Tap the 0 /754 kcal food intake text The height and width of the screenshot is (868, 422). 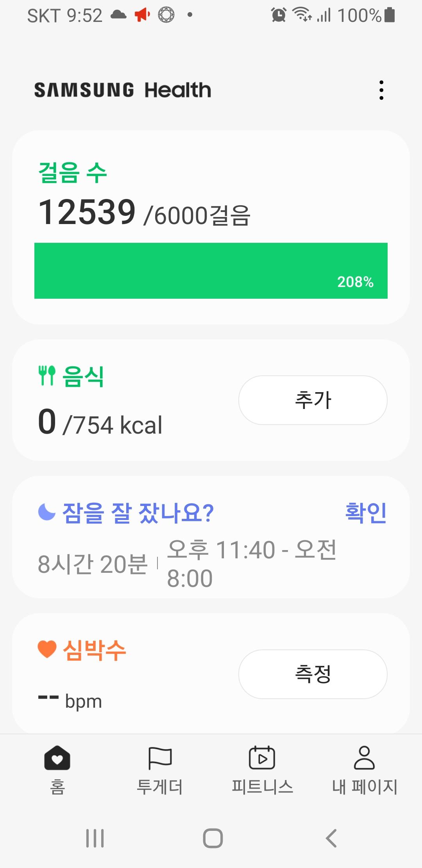pos(100,423)
